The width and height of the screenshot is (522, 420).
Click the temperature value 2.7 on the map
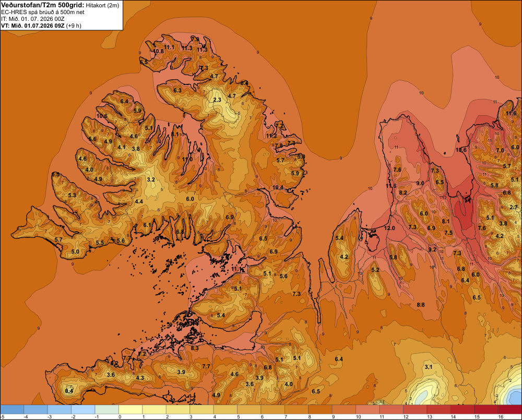click(x=514, y=207)
